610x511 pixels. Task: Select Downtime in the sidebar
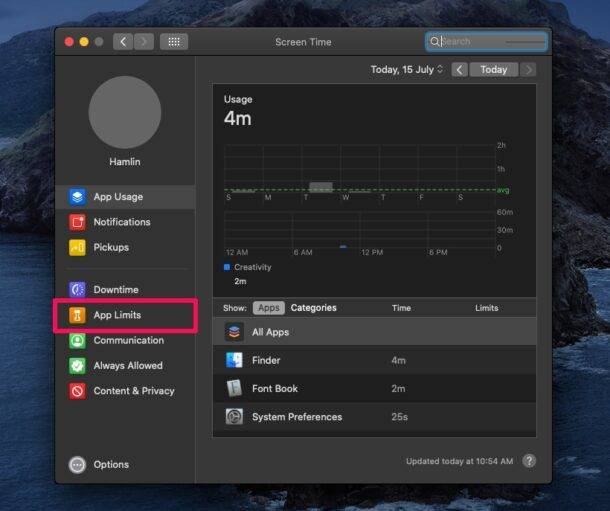[x=125, y=290]
